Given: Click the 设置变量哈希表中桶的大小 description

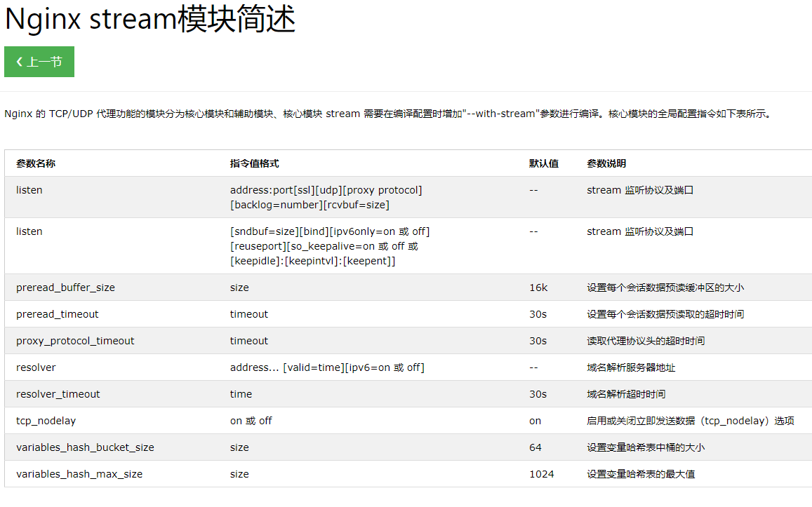Looking at the screenshot, I should point(646,447).
